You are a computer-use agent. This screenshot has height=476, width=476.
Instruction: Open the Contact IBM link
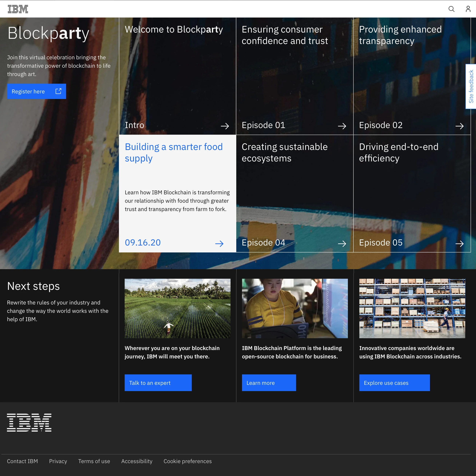[x=22, y=461]
